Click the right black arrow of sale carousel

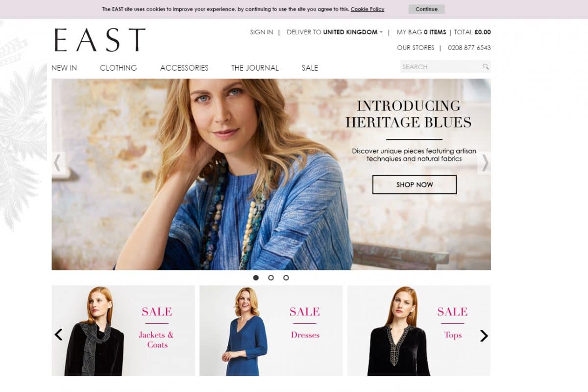pos(484,336)
